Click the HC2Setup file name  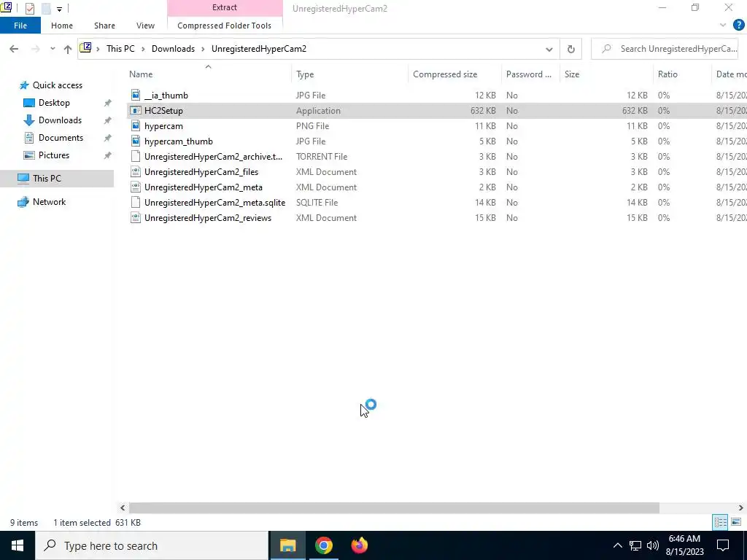point(163,111)
